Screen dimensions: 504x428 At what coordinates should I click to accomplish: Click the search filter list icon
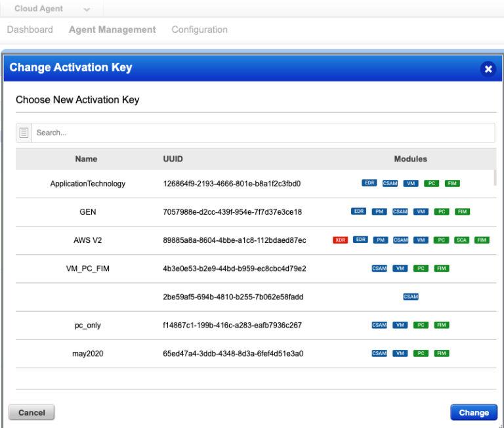pyautogui.click(x=24, y=133)
